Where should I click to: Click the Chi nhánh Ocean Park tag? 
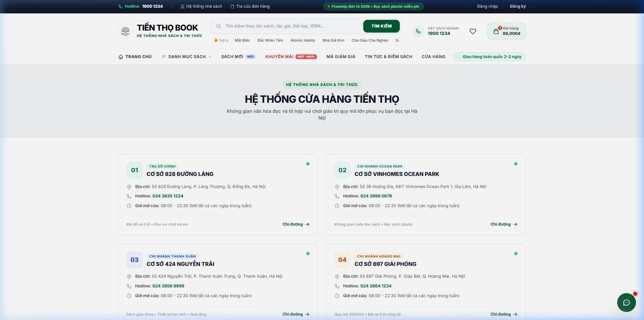pos(380,166)
